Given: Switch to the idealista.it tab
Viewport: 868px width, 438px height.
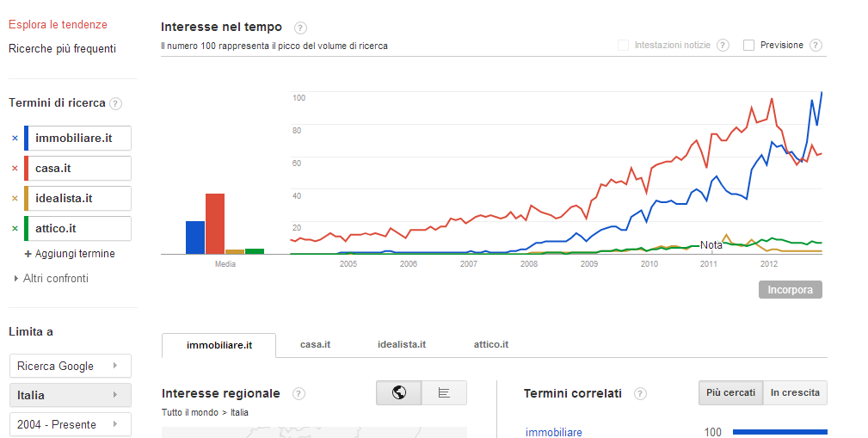Looking at the screenshot, I should coord(401,344).
